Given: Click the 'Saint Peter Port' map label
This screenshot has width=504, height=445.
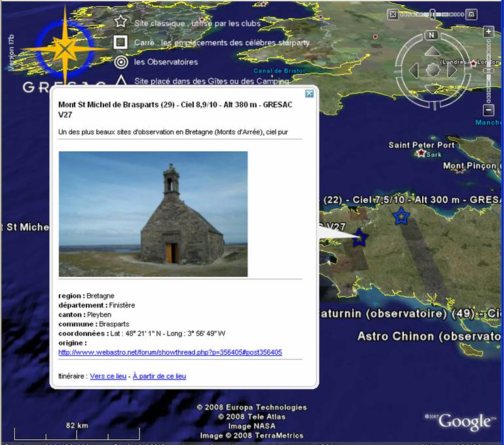Looking at the screenshot, I should coord(422,145).
